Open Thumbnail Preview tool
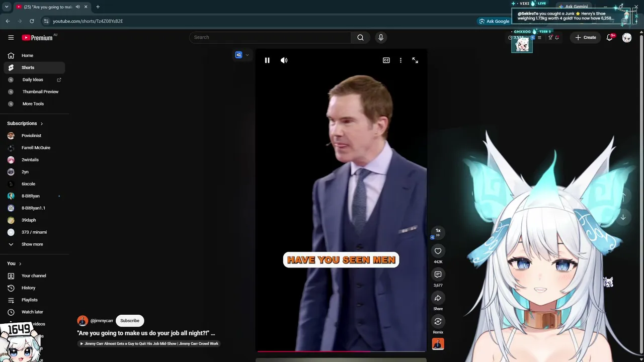The height and width of the screenshot is (362, 644). point(34,92)
